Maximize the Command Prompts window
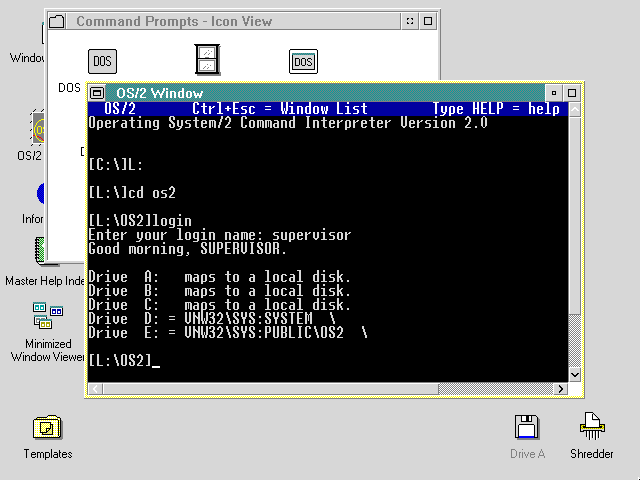Screen dimensions: 640x480 pyautogui.click(x=428, y=21)
